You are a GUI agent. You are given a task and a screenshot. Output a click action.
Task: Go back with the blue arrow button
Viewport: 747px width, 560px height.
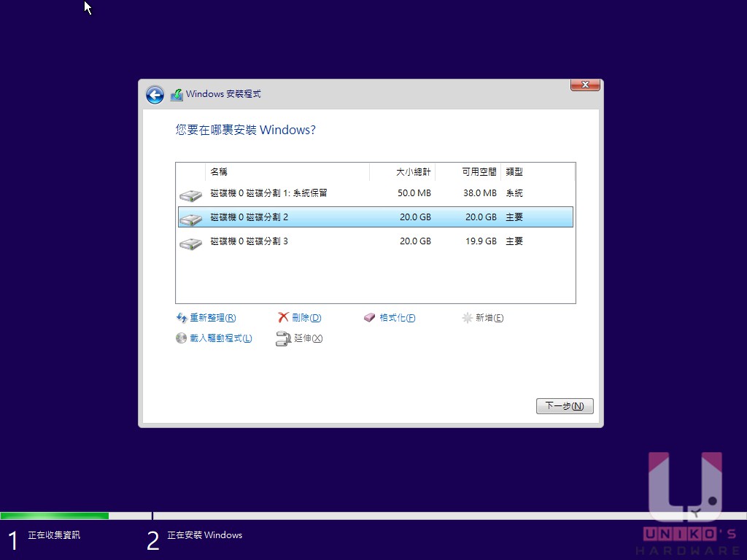pyautogui.click(x=155, y=95)
